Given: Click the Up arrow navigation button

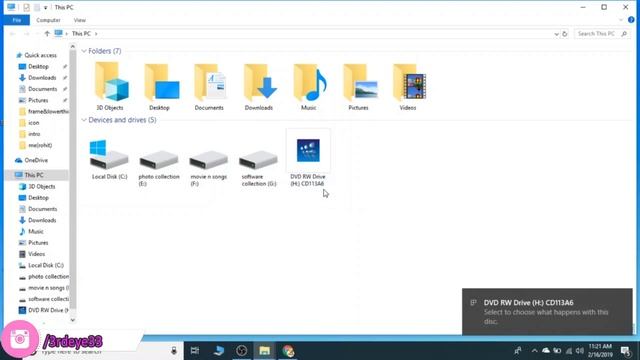Looking at the screenshot, I should pyautogui.click(x=47, y=33).
